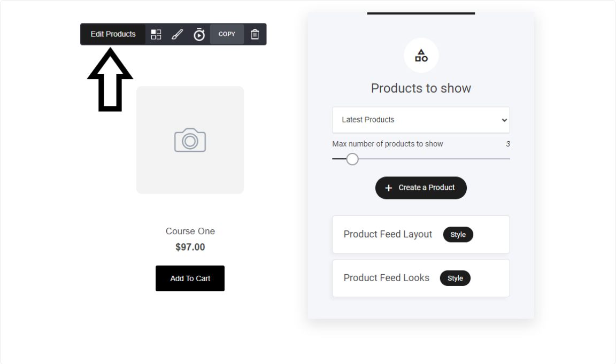
Task: Select the Product Feed Looks card
Action: click(421, 278)
